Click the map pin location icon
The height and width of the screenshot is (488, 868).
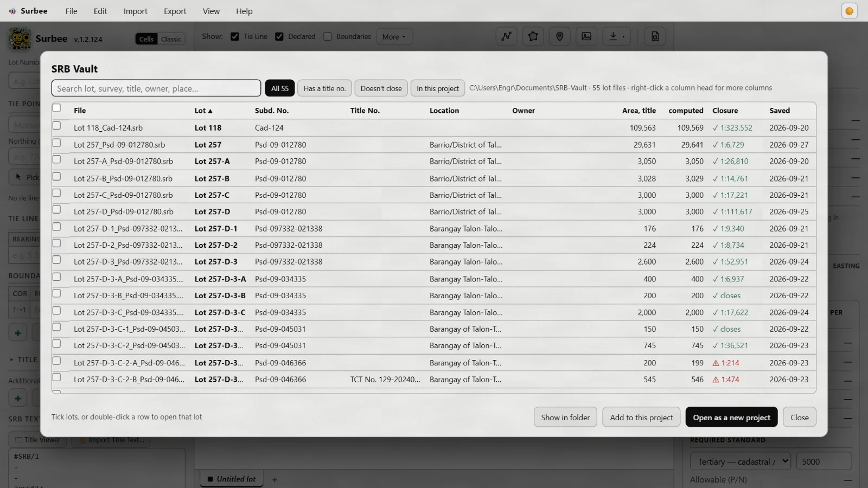(x=560, y=36)
